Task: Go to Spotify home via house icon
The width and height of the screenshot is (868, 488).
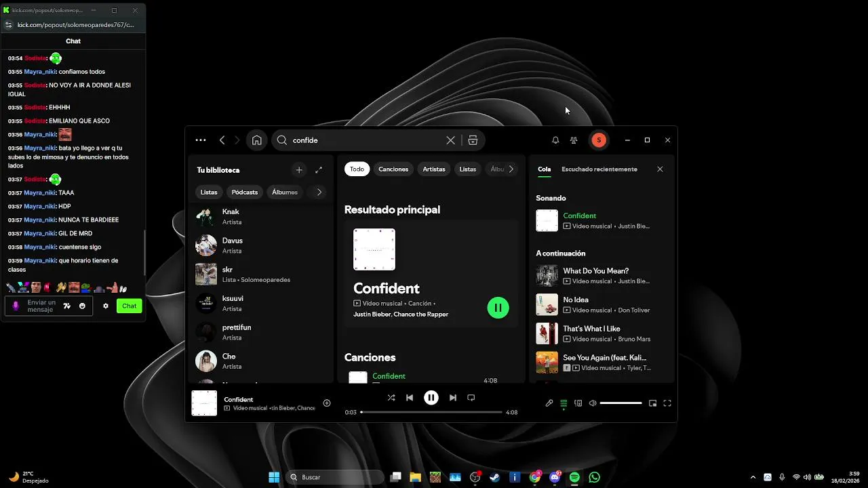Action: [257, 140]
